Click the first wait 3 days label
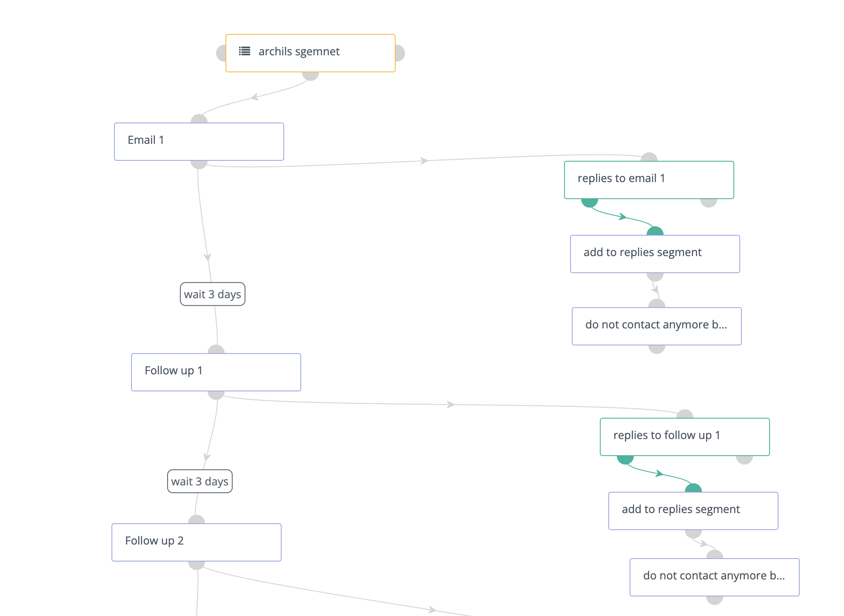 click(x=213, y=294)
